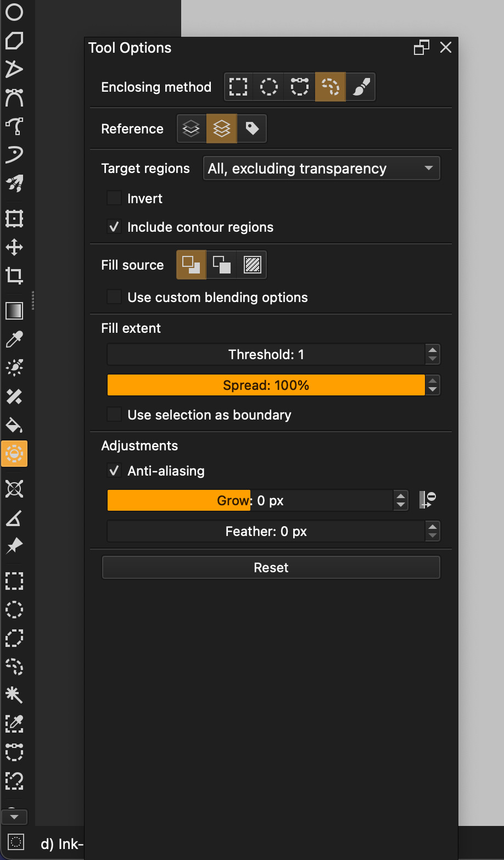Use background color as fill source
Image resolution: width=504 pixels, height=860 pixels.
click(x=222, y=265)
